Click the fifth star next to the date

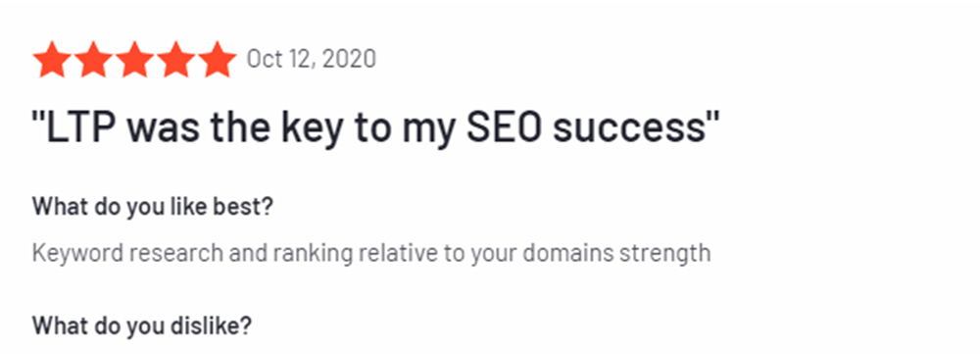(217, 60)
